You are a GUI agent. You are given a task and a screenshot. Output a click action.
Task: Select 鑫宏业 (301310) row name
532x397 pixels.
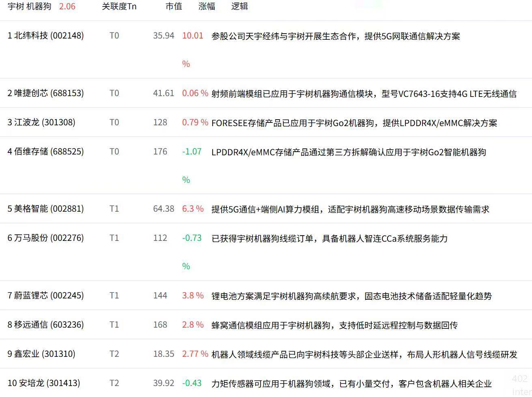[x=41, y=354]
